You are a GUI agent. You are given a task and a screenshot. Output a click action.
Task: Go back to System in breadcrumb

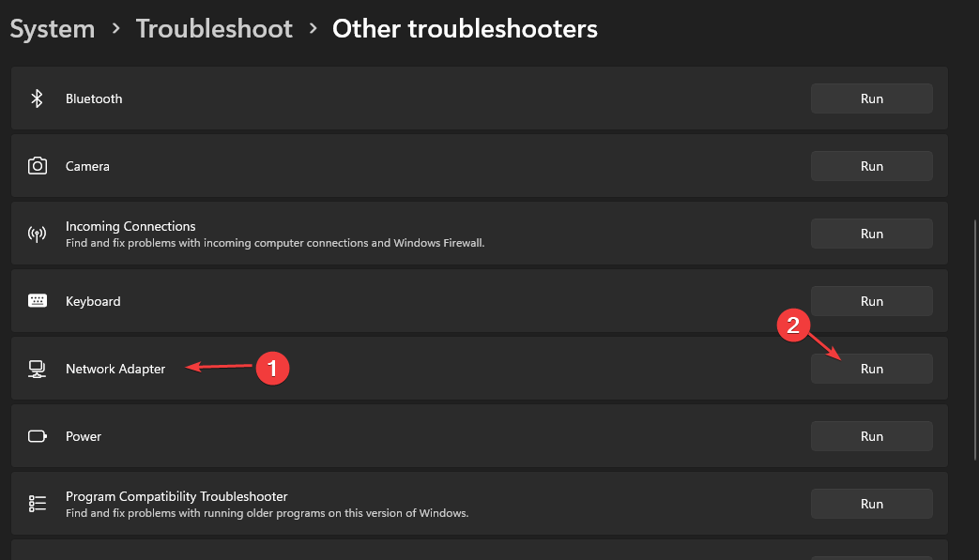click(x=53, y=29)
